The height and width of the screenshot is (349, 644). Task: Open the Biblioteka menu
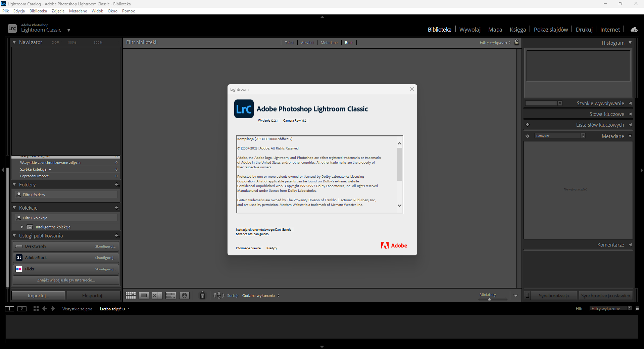38,11
